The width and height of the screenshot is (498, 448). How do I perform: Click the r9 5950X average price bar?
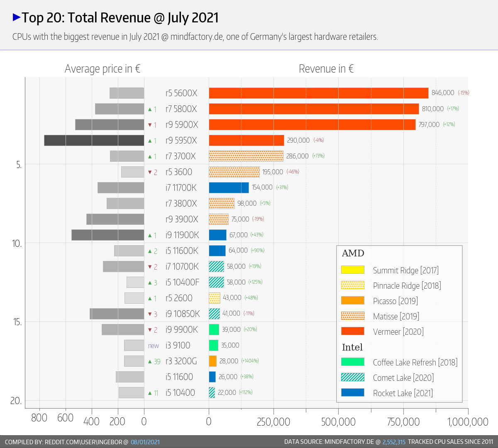[94, 140]
